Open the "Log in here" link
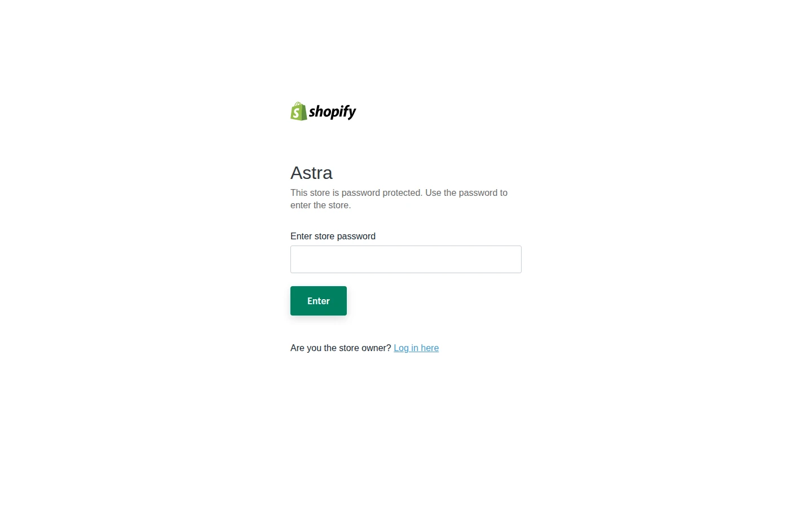 point(416,348)
